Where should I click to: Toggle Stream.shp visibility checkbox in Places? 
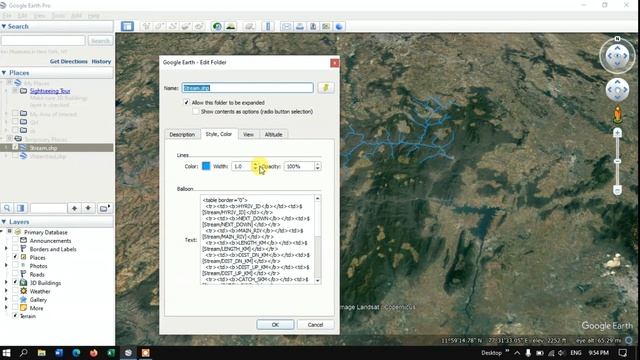15,147
